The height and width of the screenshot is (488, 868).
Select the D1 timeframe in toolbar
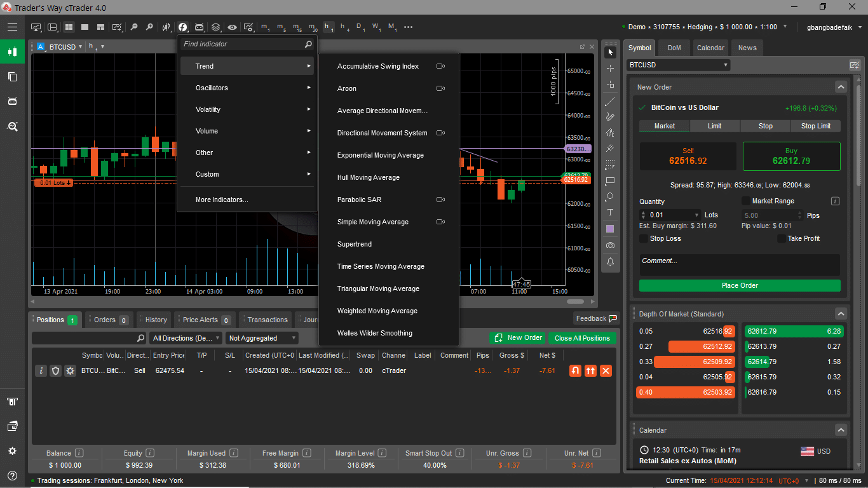[360, 27]
